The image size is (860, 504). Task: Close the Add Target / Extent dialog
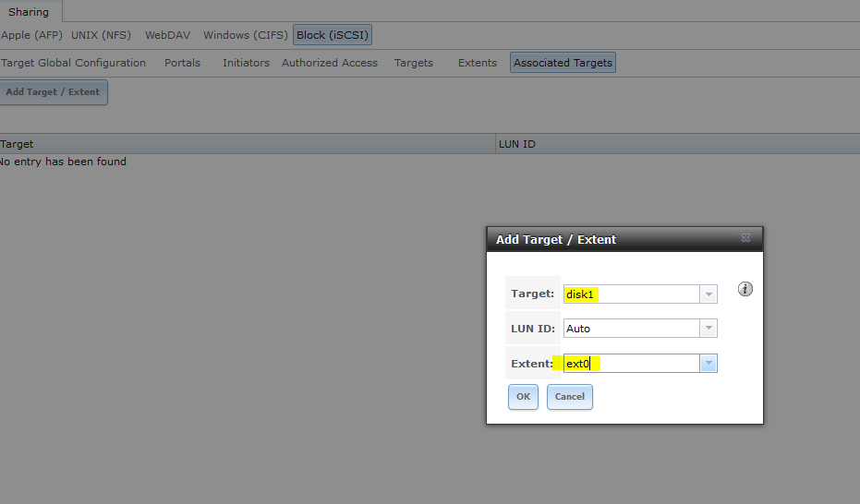pos(745,238)
